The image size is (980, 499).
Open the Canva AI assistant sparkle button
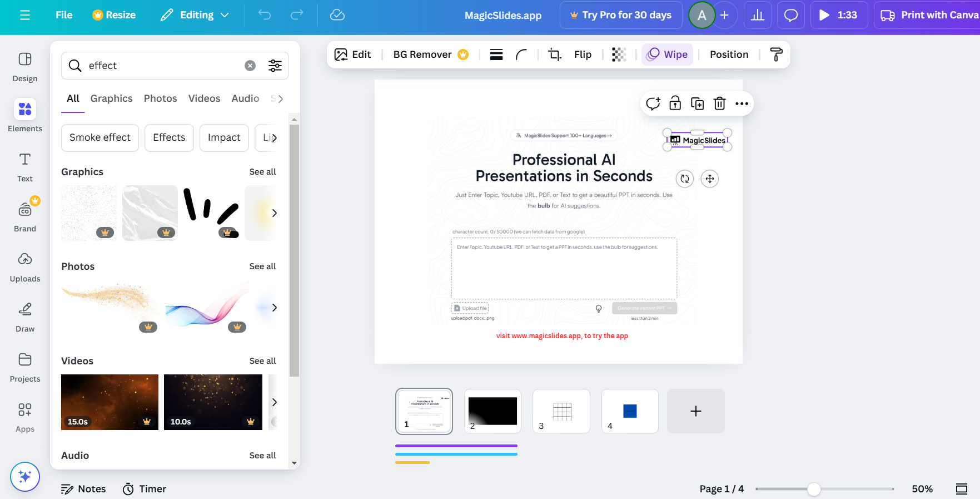click(x=25, y=477)
